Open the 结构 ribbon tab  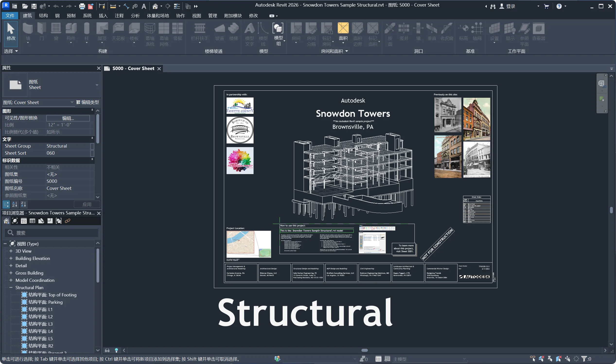click(43, 16)
